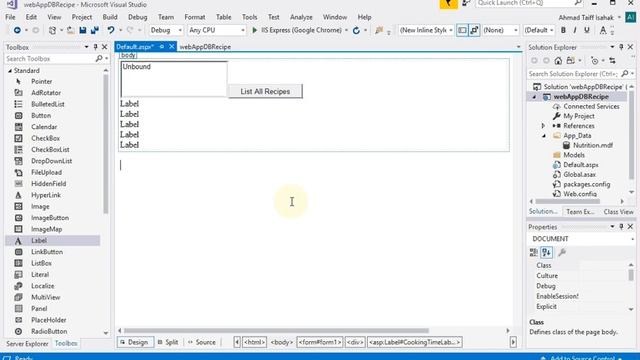Select the CheckBox toolbox item
The width and height of the screenshot is (640, 360).
click(x=45, y=138)
